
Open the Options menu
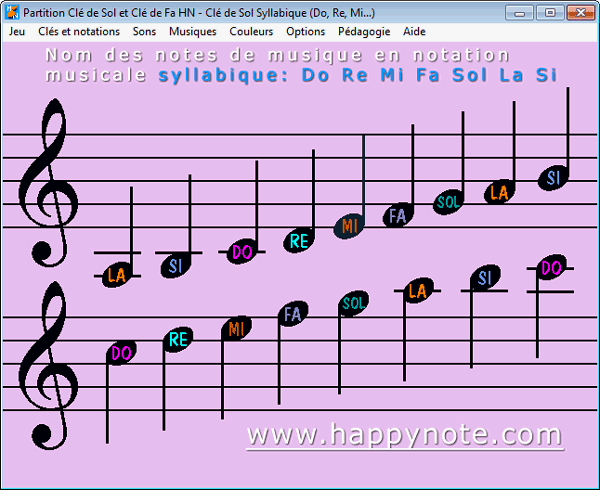pos(305,32)
